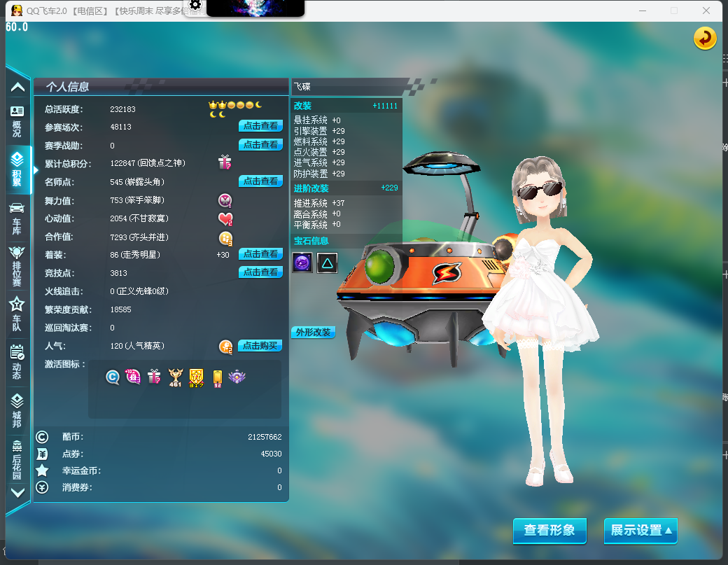Switch to the 排位赛 sidebar tab
This screenshot has width=728, height=565.
(x=17, y=266)
